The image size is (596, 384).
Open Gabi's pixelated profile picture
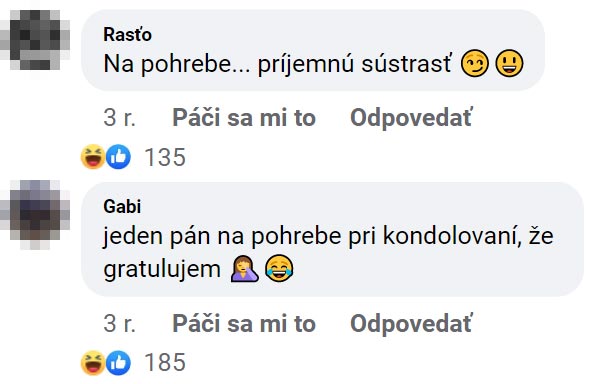point(35,214)
